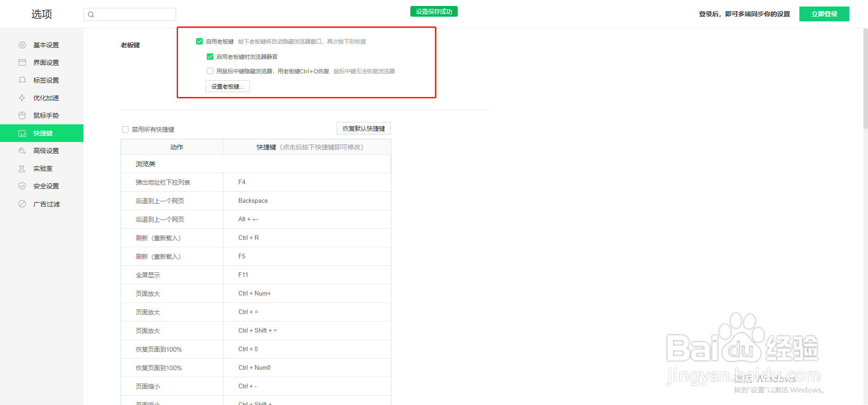868x405 pixels.
Task: Click the 页面缩小 action label for Ctrl + -
Action: click(x=148, y=386)
